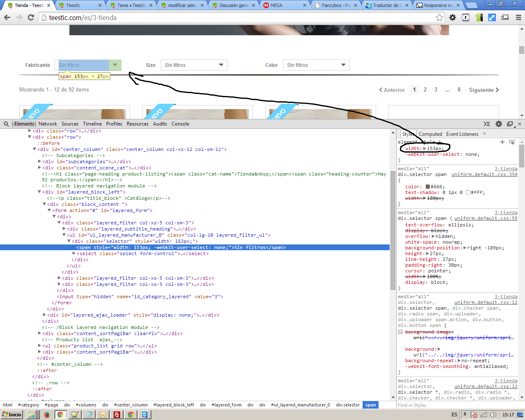Open DevTools settings gear
This screenshot has height=420, width=525.
pyautogui.click(x=499, y=124)
